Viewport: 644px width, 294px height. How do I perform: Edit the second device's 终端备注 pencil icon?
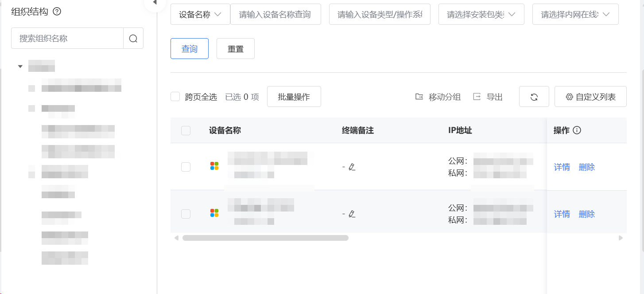click(x=352, y=214)
